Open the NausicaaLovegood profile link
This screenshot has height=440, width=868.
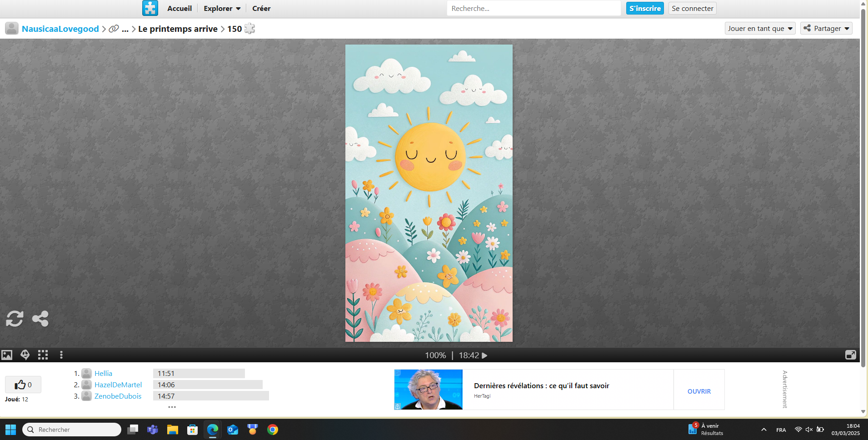click(x=60, y=29)
